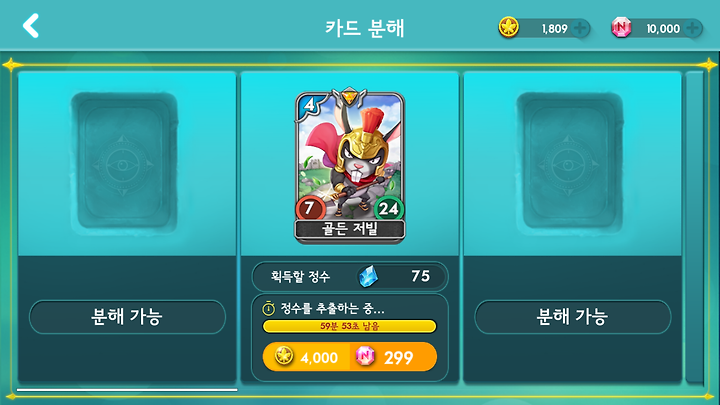
Task: Select the 골든 저빌 card thumbnail
Action: [x=349, y=165]
